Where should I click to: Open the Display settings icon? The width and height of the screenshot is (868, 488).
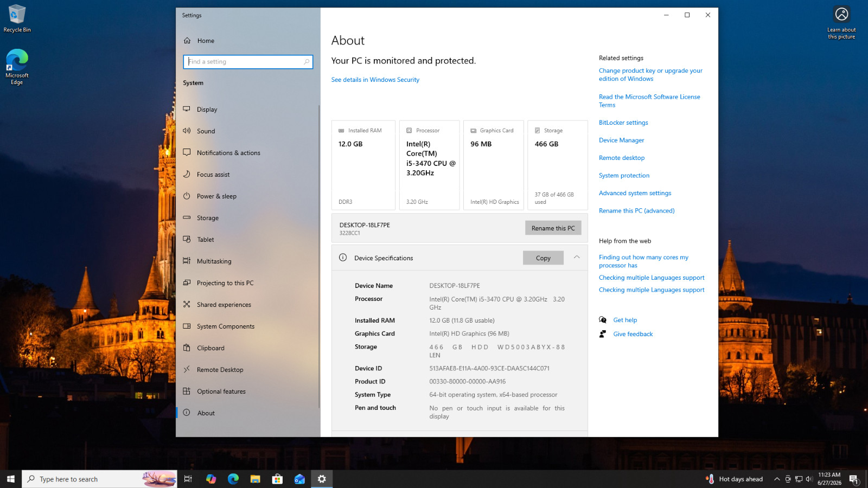(187, 109)
